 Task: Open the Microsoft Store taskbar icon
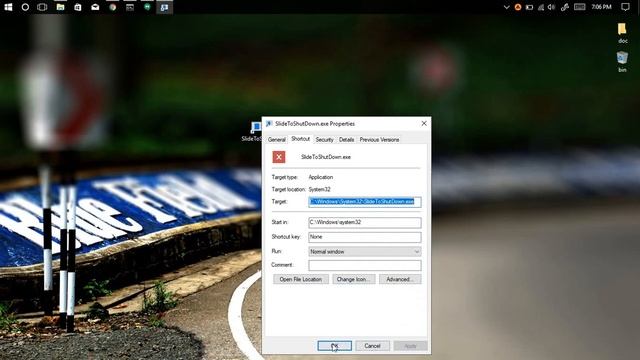pyautogui.click(x=78, y=7)
